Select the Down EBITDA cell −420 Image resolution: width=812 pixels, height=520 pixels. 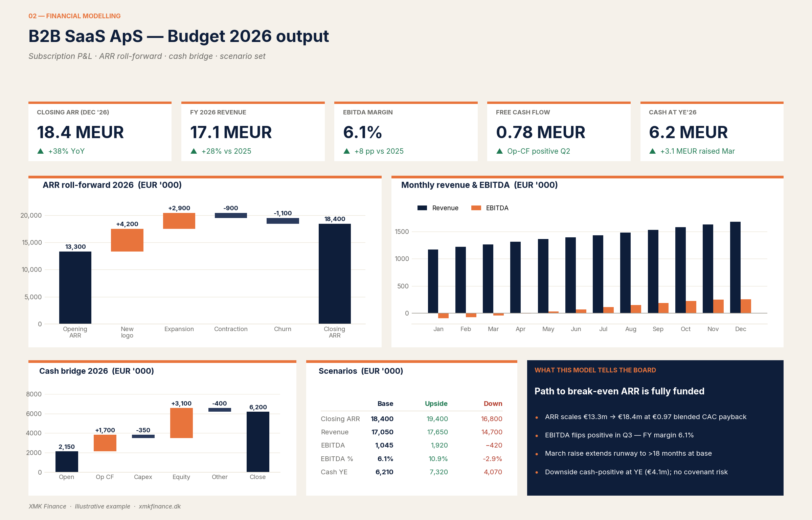(494, 445)
